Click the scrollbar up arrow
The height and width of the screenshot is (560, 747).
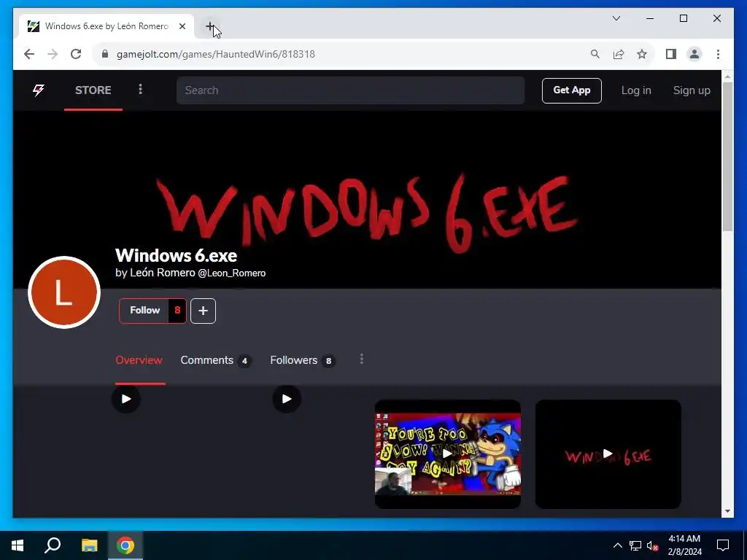(727, 76)
